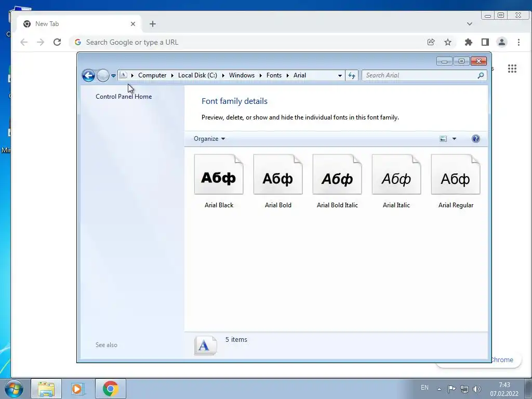The image size is (532, 399).
Task: Select Computer in the address breadcrumb
Action: point(152,75)
